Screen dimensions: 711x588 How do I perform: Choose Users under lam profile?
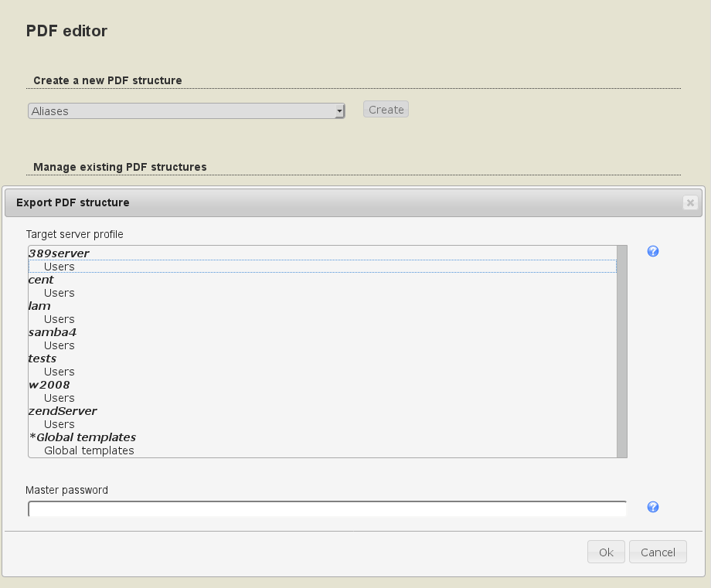(x=60, y=319)
